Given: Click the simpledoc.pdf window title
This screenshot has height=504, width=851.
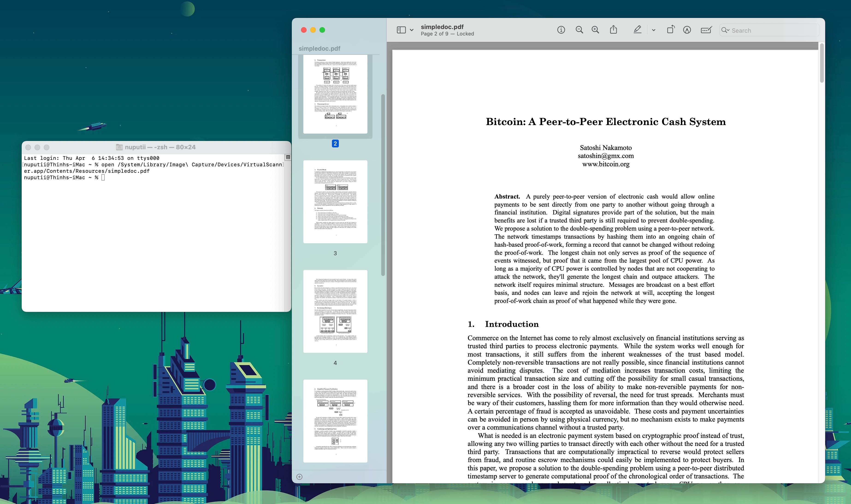Looking at the screenshot, I should click(x=442, y=27).
